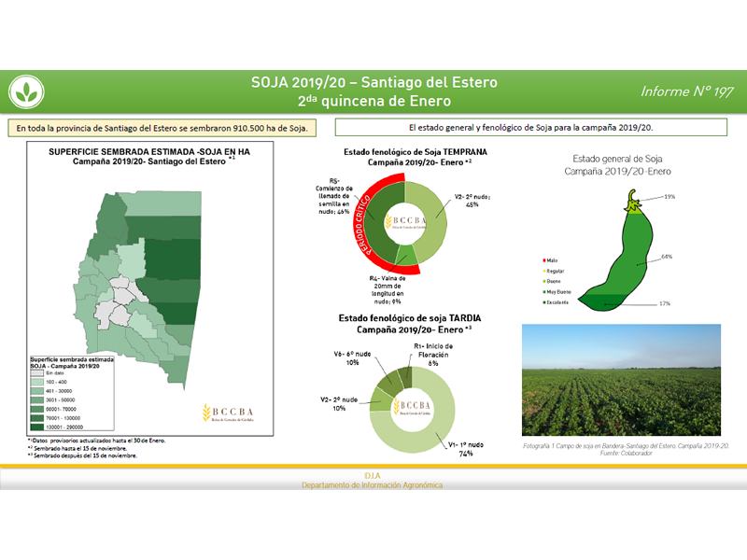
Task: Click the 'Campaña 2019/20-Enero' pod chart subtitle
Action: point(617,172)
